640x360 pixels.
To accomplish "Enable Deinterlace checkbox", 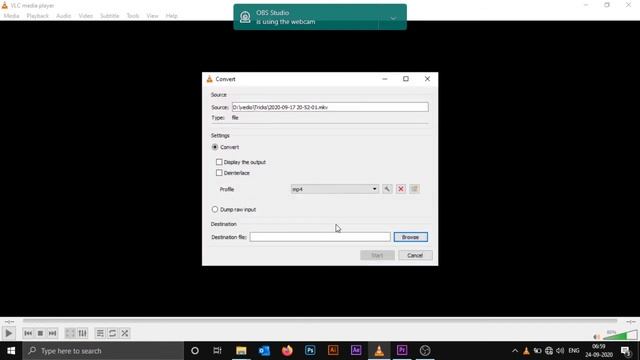I will 219,173.
